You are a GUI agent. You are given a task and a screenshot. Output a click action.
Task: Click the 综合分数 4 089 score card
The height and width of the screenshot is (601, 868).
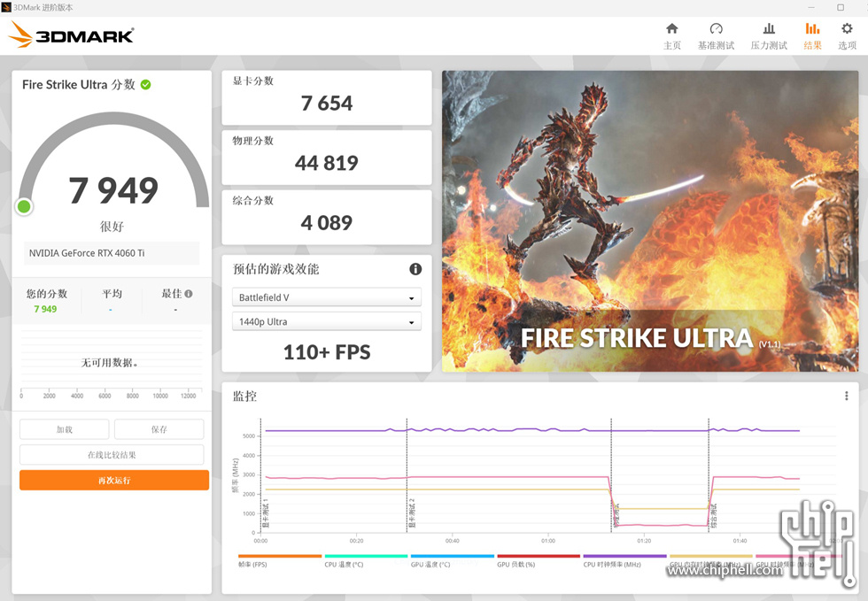(x=327, y=217)
